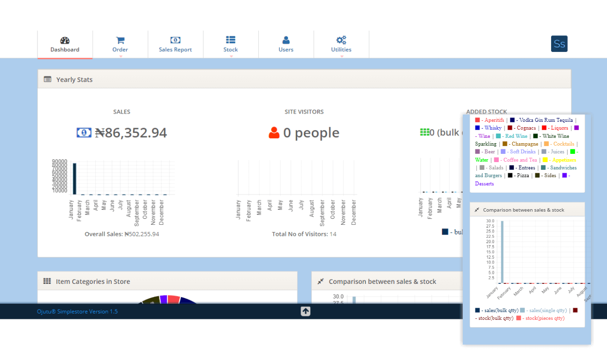Click the tall January bar in floating Comparison chart
607x364 pixels.
click(x=502, y=252)
